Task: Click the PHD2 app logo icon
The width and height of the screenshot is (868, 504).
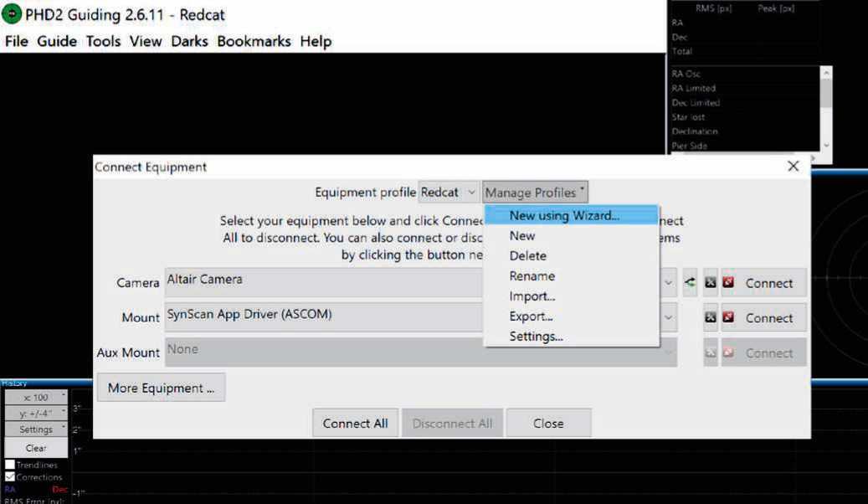Action: pyautogui.click(x=12, y=14)
